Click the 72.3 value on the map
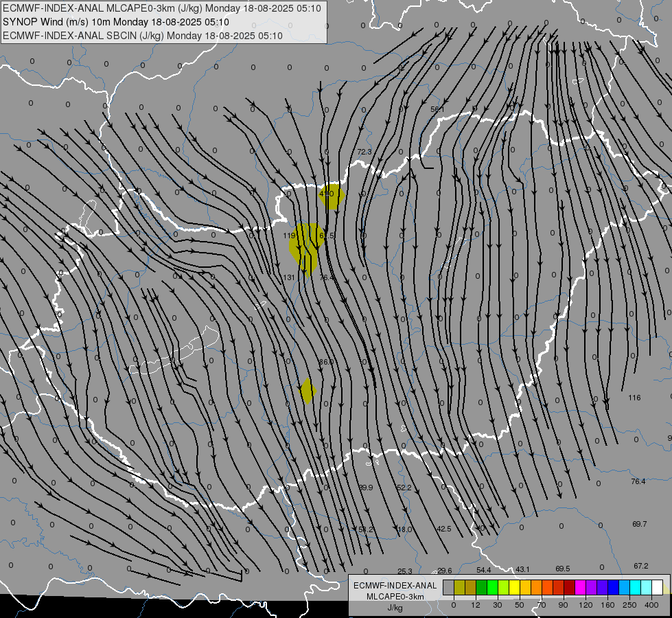 click(x=364, y=152)
